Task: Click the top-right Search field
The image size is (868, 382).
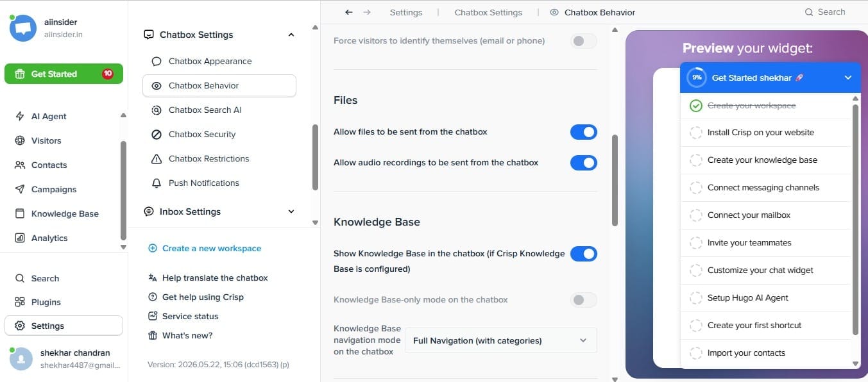Action: (x=826, y=12)
